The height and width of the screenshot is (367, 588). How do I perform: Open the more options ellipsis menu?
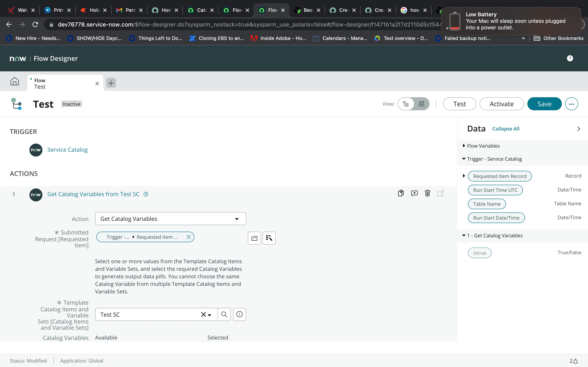(x=571, y=104)
